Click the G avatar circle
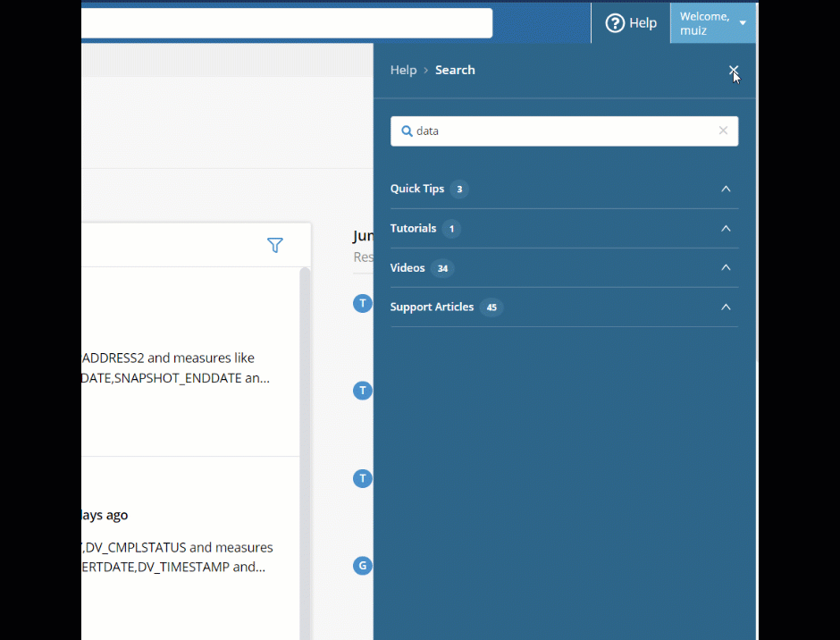This screenshot has height=640, width=840. pos(363,566)
